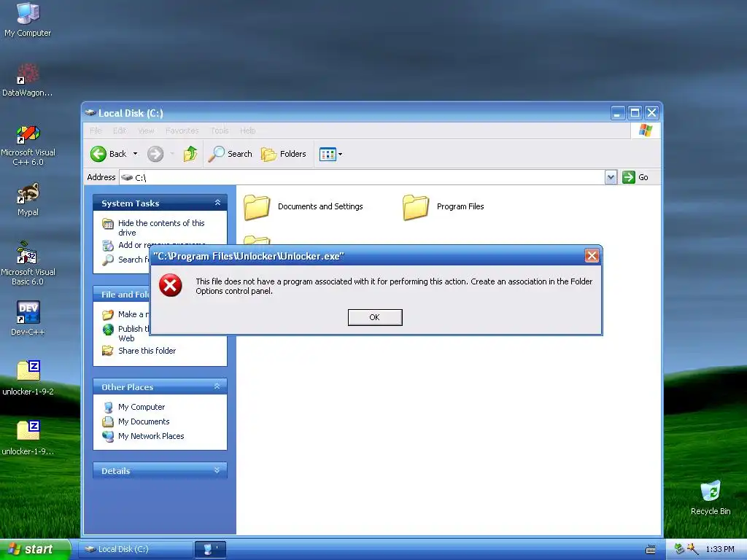This screenshot has width=747, height=560.
Task: Select the Program Files folder
Action: (444, 206)
